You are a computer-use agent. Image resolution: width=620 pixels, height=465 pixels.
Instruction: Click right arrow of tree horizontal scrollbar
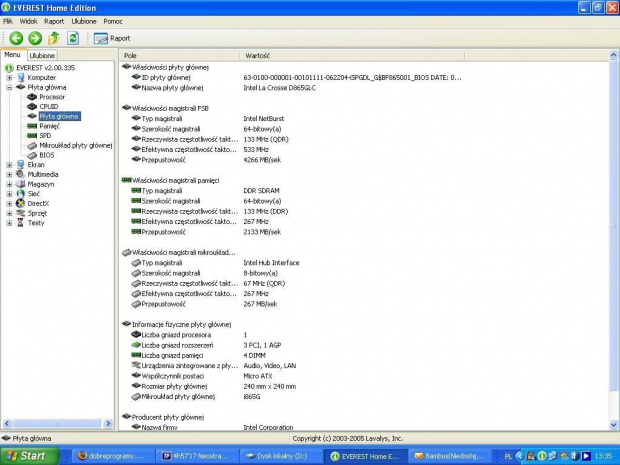coord(108,423)
